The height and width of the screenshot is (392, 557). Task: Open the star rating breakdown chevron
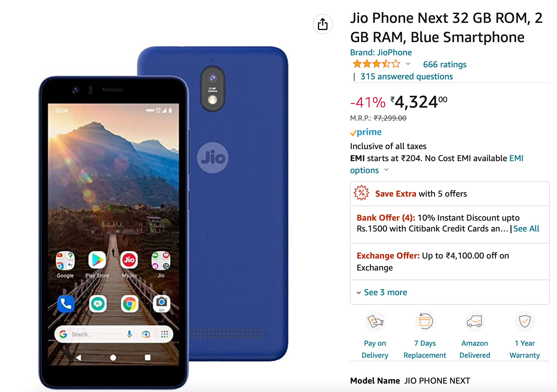(408, 64)
